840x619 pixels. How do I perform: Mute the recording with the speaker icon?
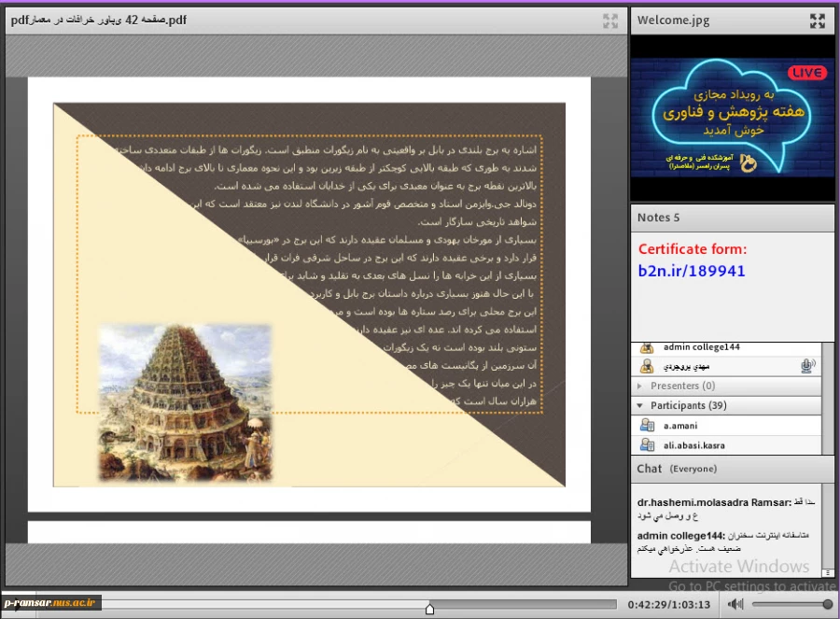pos(735,604)
